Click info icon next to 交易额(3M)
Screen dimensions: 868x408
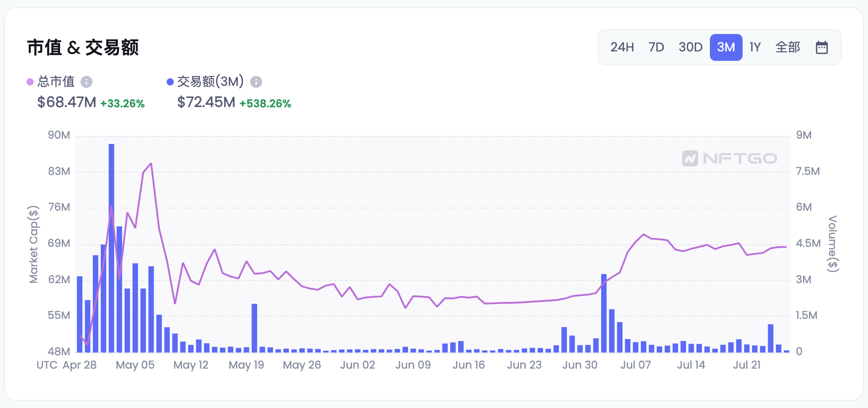256,82
